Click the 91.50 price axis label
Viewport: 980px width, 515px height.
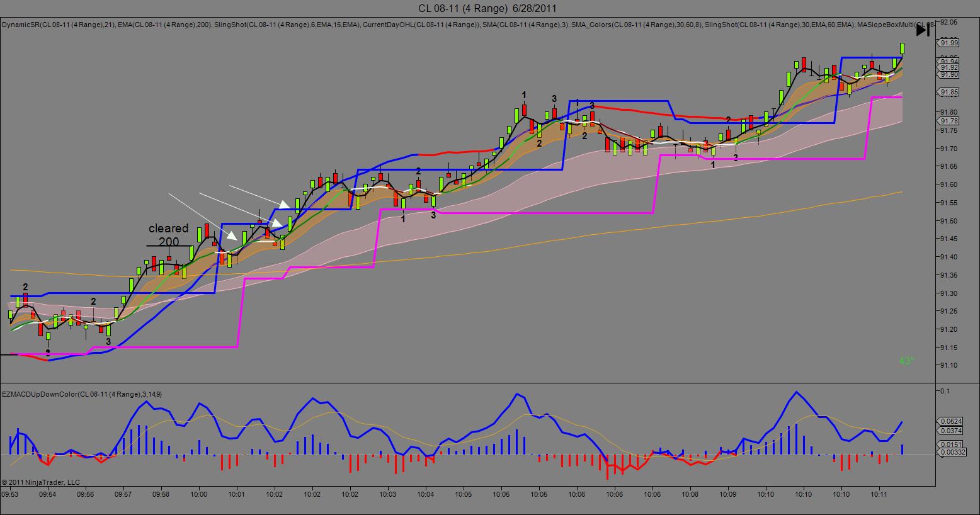point(949,221)
